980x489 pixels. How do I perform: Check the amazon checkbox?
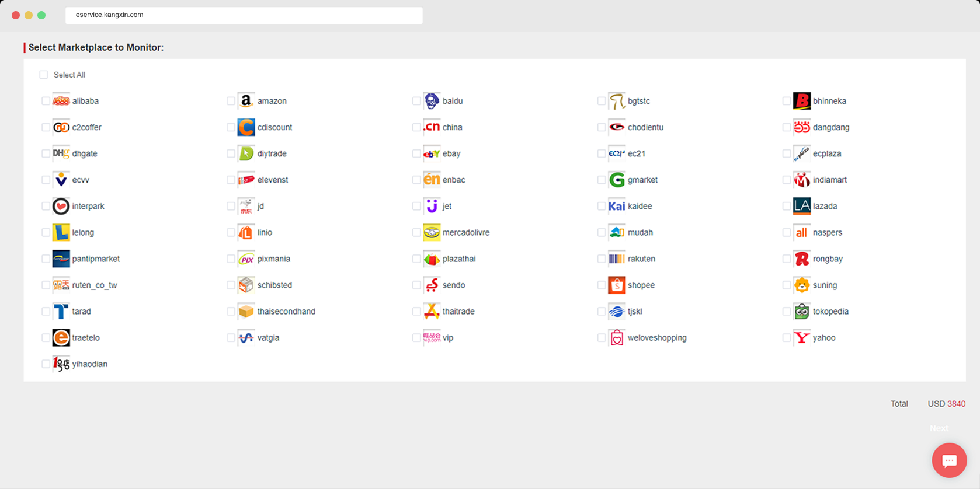pyautogui.click(x=231, y=101)
